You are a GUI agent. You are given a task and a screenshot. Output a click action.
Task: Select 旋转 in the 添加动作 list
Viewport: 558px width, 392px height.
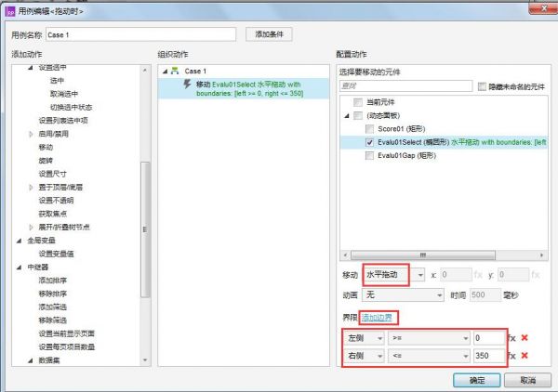point(46,160)
